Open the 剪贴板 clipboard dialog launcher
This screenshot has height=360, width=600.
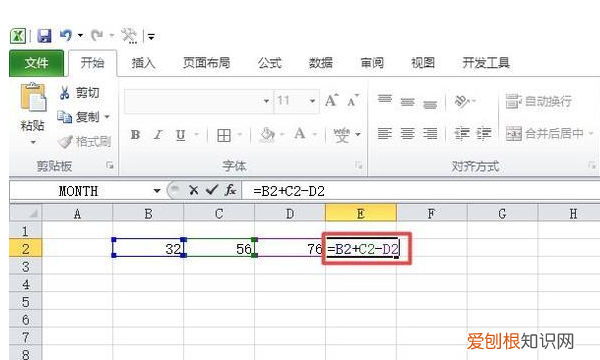tap(110, 165)
